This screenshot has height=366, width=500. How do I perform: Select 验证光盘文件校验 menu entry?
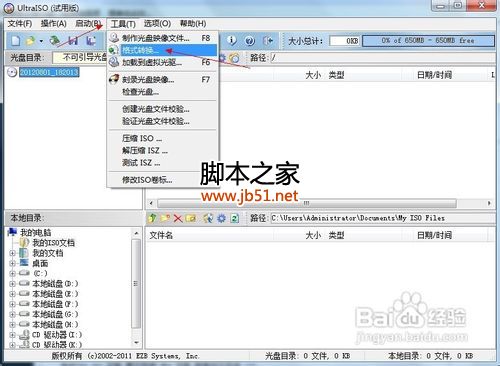click(x=163, y=121)
